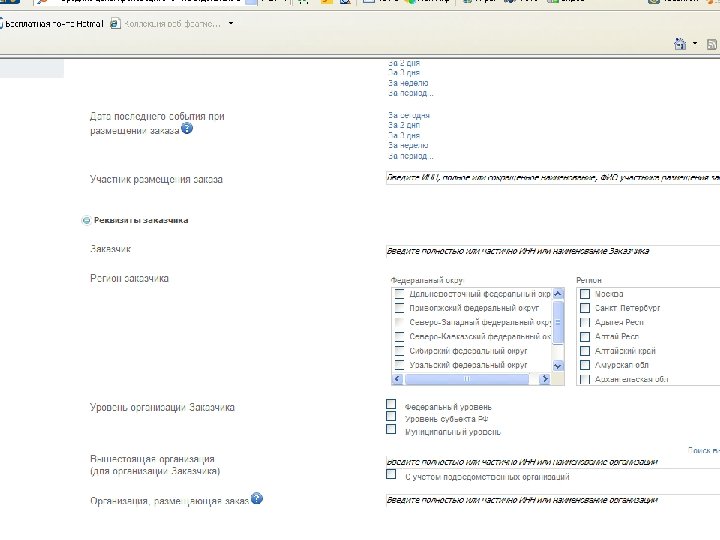
Task: Open the help icon beside Организация, размещающая заказ
Action: 257,498
